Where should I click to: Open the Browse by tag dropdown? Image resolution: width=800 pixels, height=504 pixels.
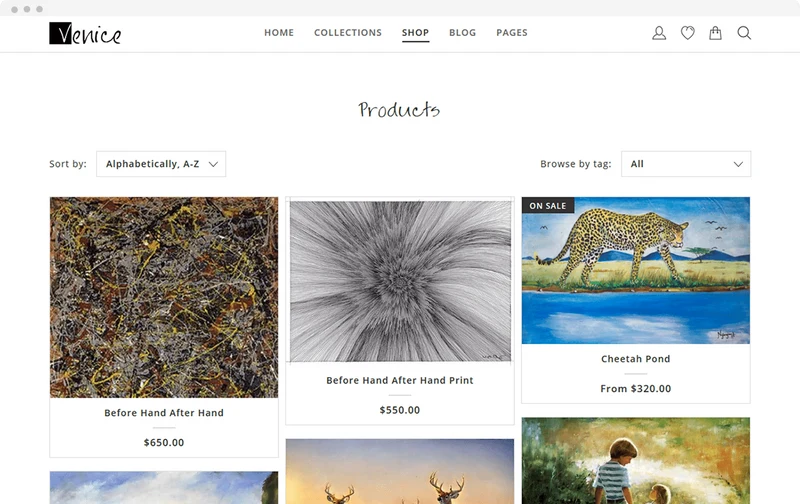point(686,164)
